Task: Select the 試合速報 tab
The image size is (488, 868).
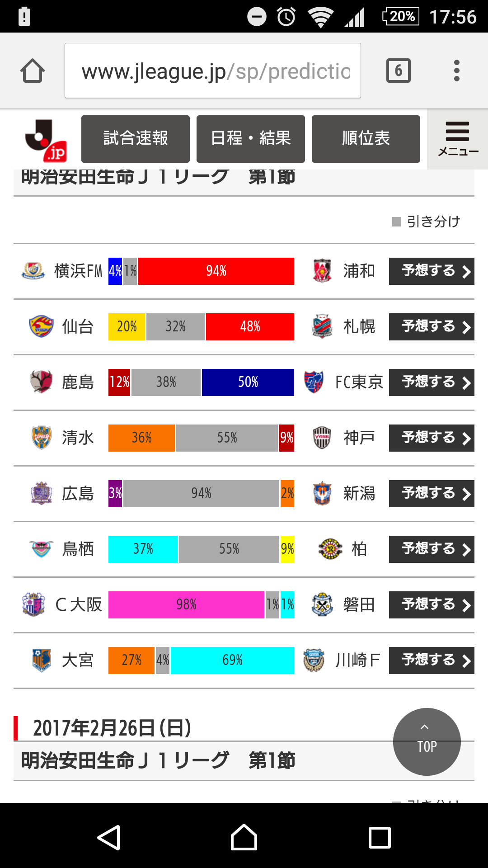Action: (136, 139)
